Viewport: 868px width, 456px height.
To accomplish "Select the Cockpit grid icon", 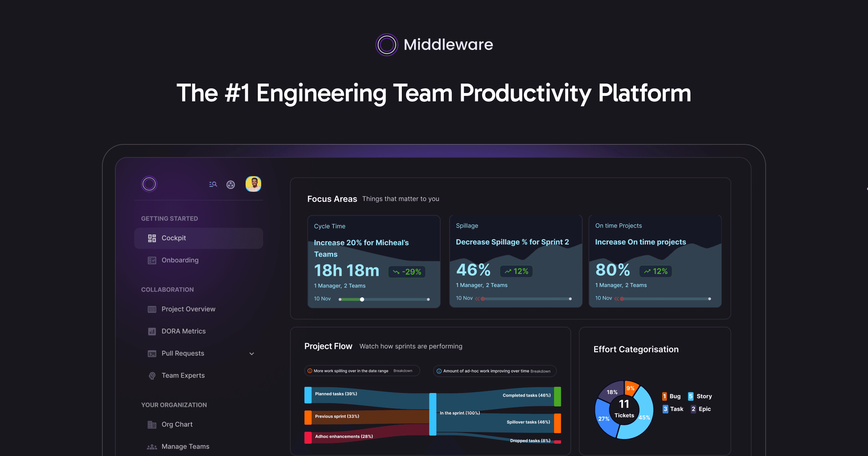I will [x=151, y=238].
